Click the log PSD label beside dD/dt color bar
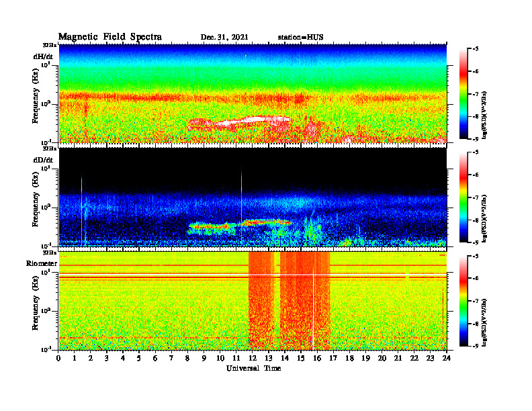 click(x=484, y=219)
